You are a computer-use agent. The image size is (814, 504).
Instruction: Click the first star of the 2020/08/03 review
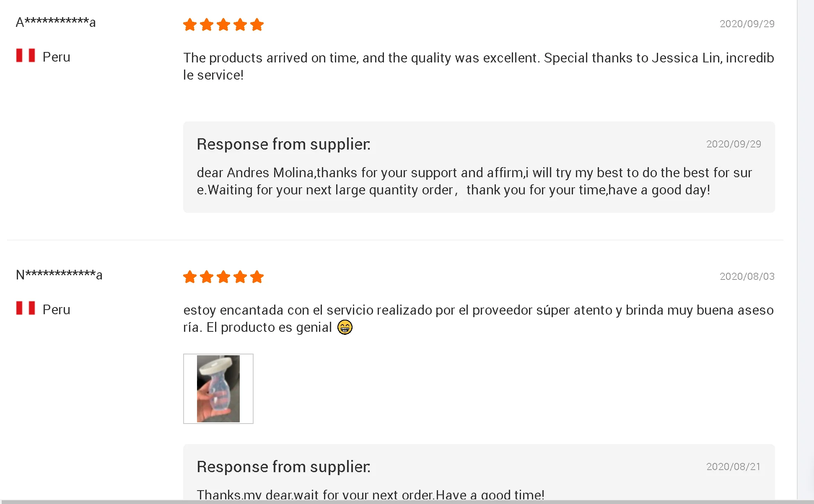coord(190,277)
